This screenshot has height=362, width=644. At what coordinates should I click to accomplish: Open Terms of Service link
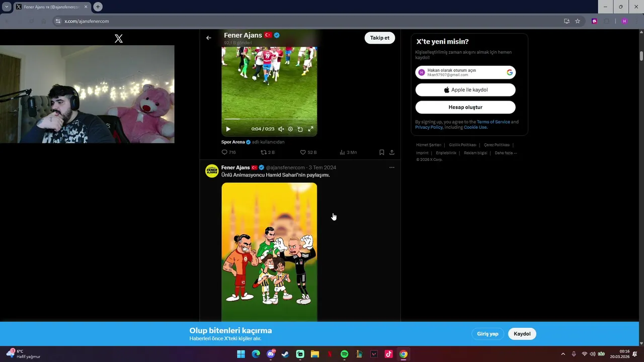[x=493, y=122]
